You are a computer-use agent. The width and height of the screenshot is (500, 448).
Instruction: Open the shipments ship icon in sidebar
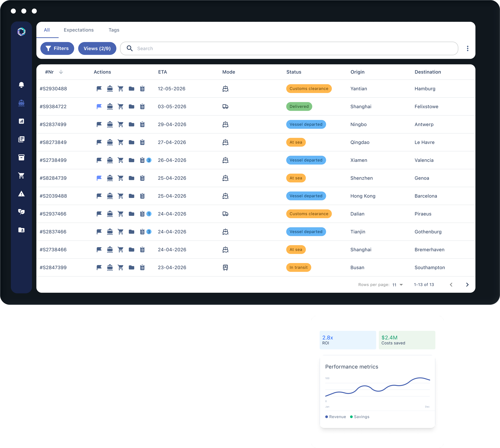(x=21, y=103)
